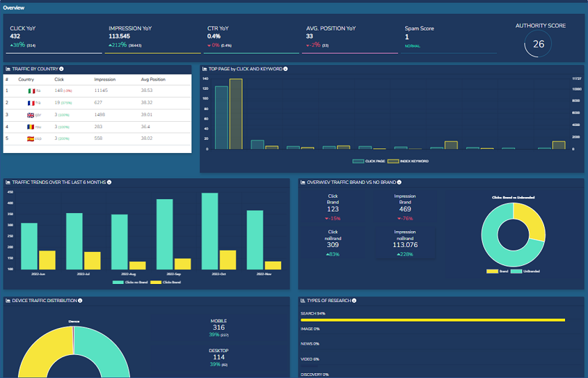This screenshot has height=378, width=588.
Task: Toggle the Clicks Brand legend entry
Action: point(166,283)
